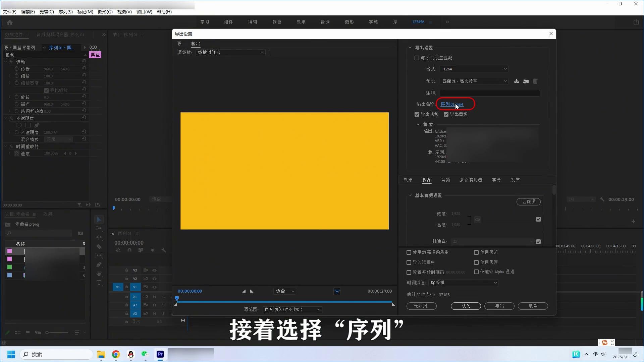This screenshot has width=644, height=362.
Task: Uncheck the 导出音频 checkbox
Action: pos(446,114)
